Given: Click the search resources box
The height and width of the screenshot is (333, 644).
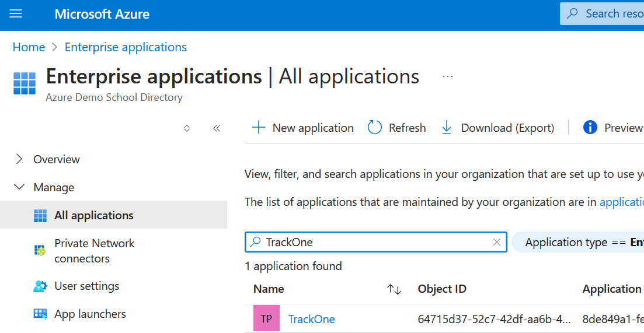Looking at the screenshot, I should pyautogui.click(x=602, y=13).
